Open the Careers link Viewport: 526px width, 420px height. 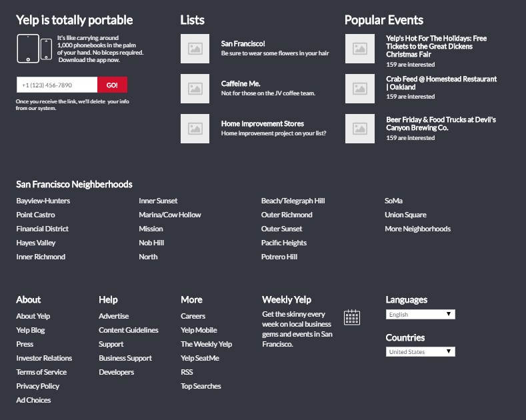coord(193,316)
